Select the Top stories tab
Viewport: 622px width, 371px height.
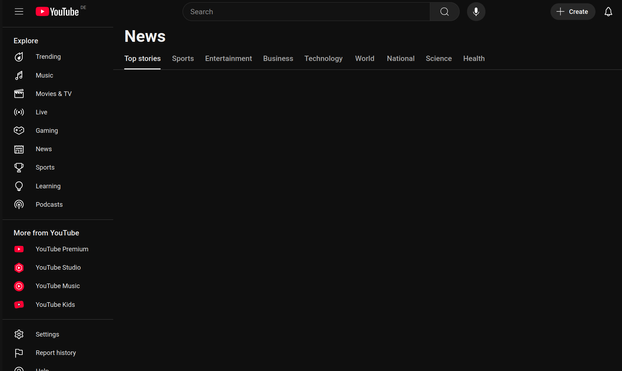point(142,59)
